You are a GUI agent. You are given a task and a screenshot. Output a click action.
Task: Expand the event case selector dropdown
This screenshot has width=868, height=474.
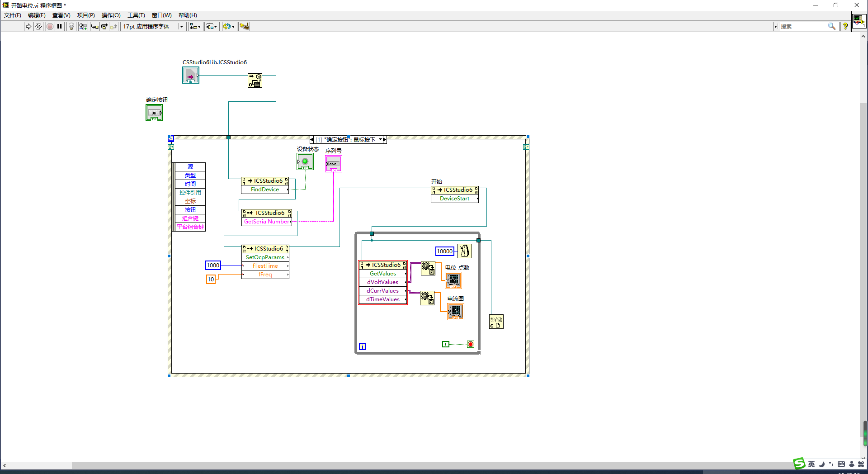pos(381,139)
